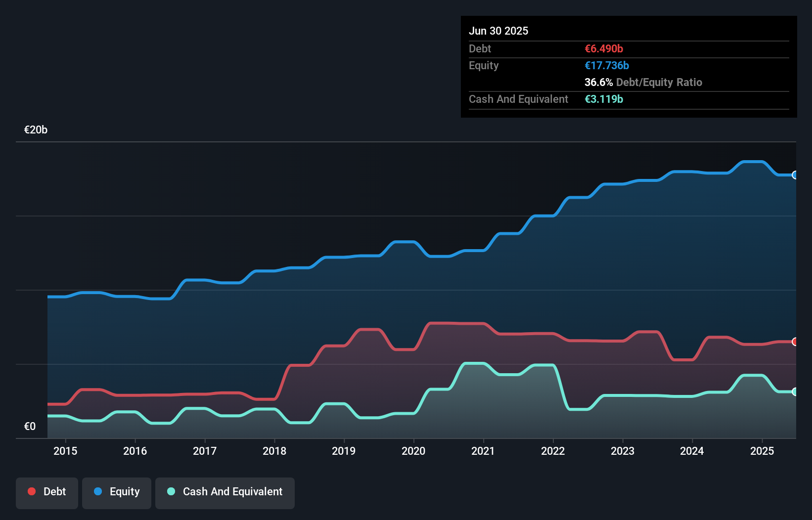812x520 pixels.
Task: Select the Equity endpoint marker on the chart
Action: pos(795,175)
